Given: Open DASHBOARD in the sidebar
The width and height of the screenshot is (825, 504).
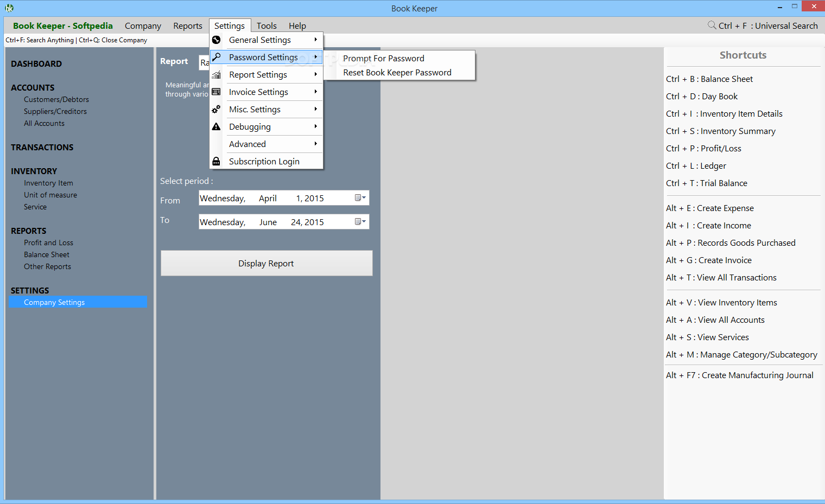Looking at the screenshot, I should [36, 63].
